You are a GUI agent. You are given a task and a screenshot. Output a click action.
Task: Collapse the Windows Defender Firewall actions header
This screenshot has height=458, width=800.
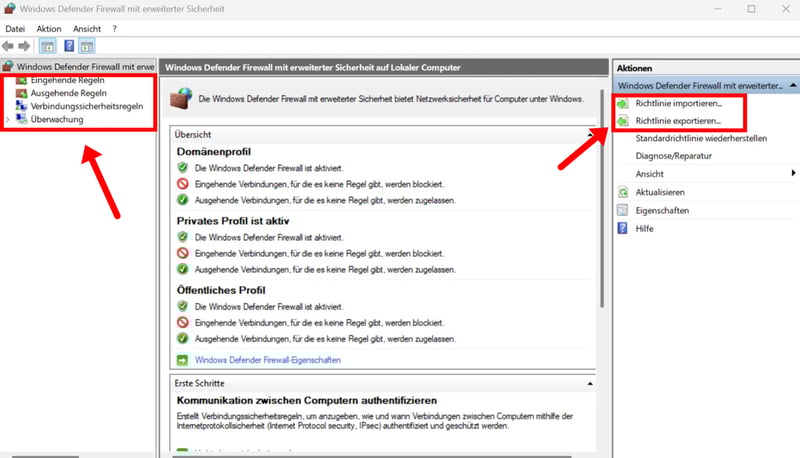[793, 86]
